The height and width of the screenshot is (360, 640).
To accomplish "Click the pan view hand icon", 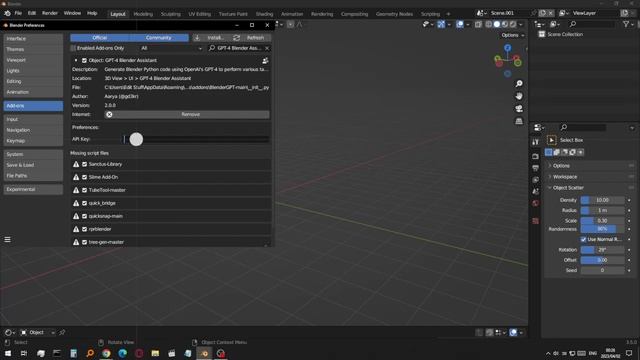I will (x=519, y=96).
